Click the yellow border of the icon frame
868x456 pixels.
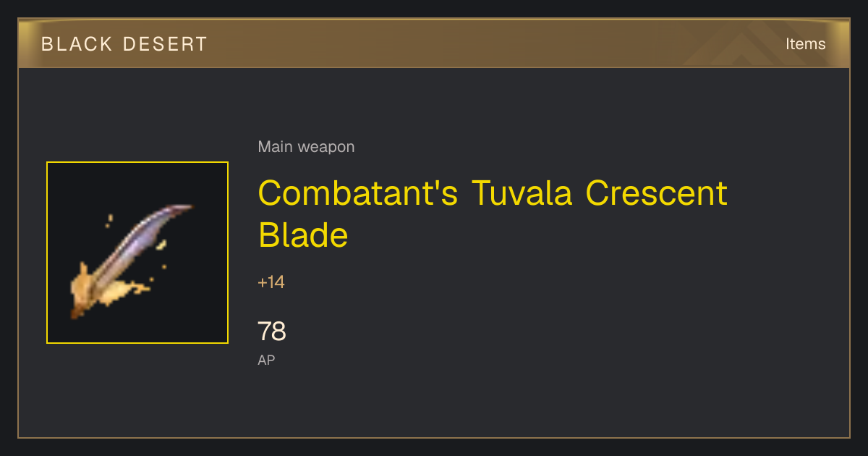pos(137,162)
